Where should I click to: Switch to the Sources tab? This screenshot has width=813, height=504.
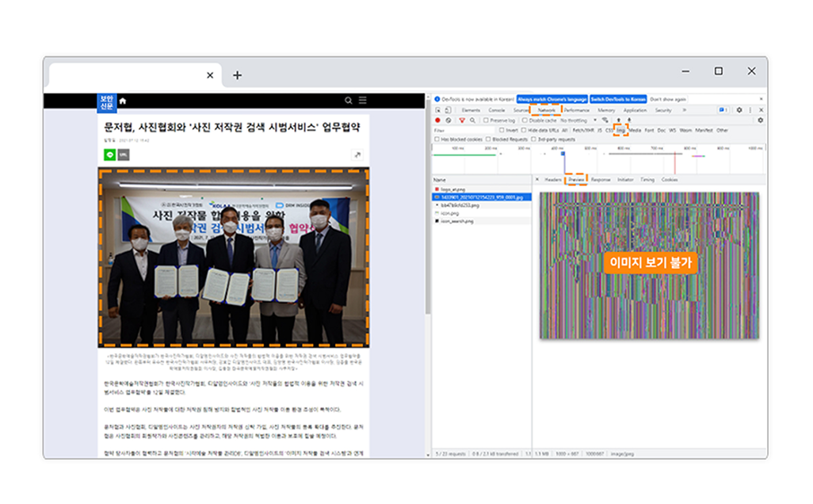(x=521, y=110)
